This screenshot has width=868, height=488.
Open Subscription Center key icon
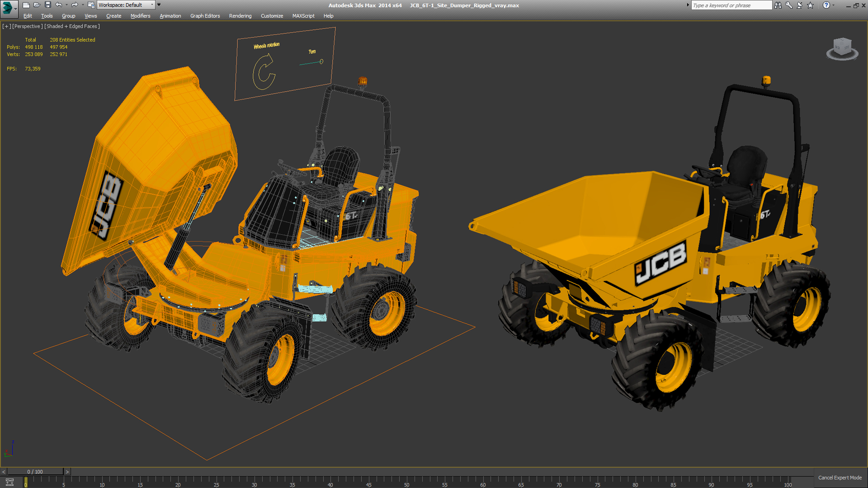click(789, 5)
